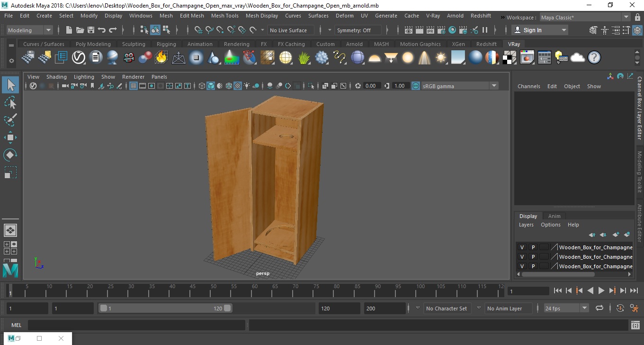Select the Lasso tool in the toolbox
Viewport: 644px width, 345px height.
[x=10, y=102]
